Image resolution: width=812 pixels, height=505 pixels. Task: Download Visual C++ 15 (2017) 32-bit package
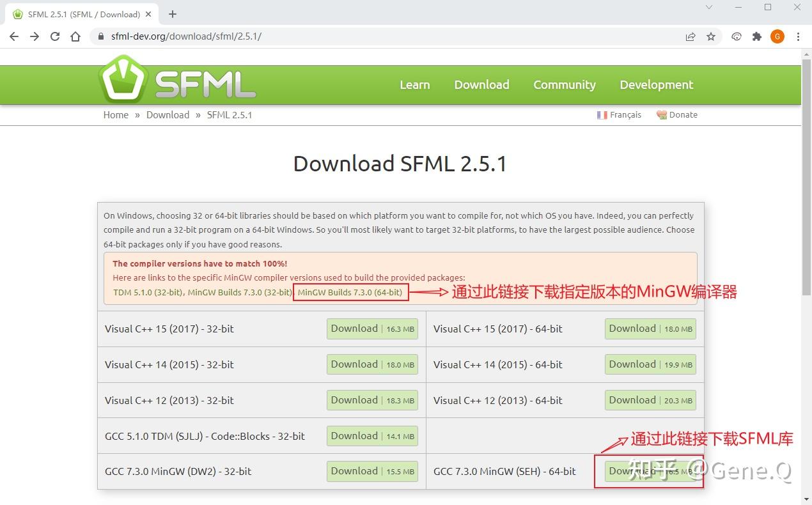tap(372, 329)
